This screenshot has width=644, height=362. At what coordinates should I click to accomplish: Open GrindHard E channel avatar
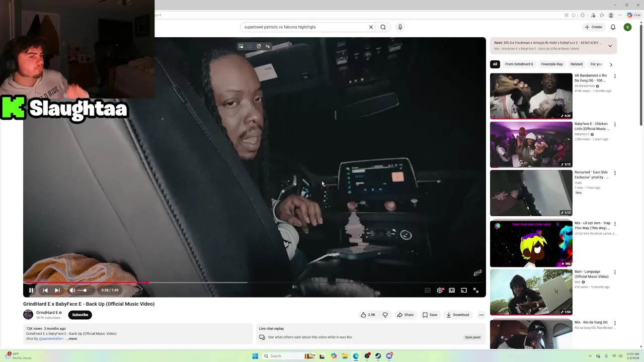point(28,315)
